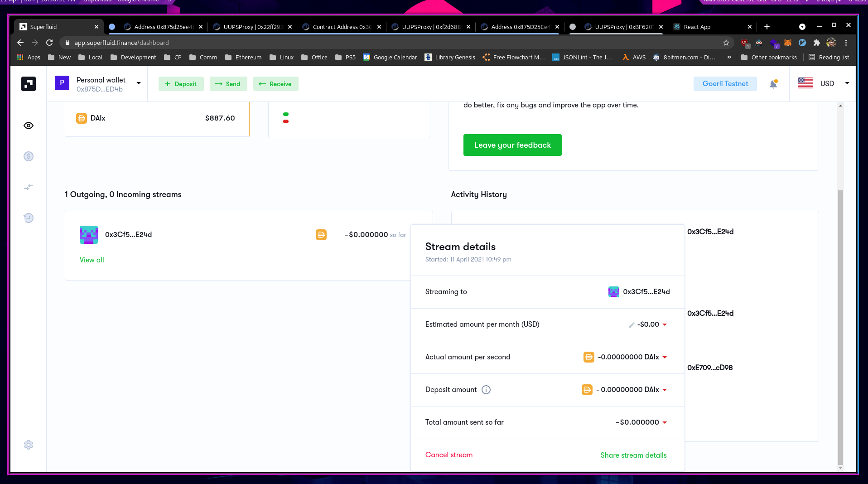Open the Apps bookmarks shortcut
The height and width of the screenshot is (484, 868).
click(x=29, y=57)
